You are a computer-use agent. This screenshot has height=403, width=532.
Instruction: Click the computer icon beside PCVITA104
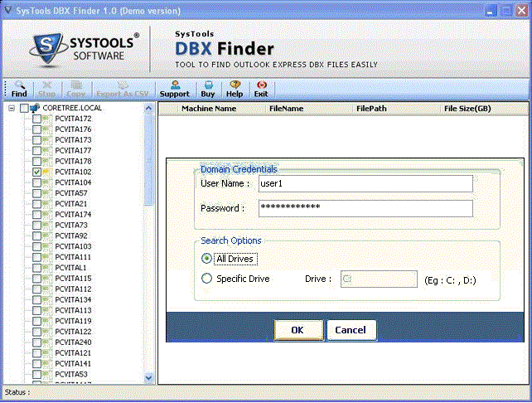pyautogui.click(x=46, y=182)
